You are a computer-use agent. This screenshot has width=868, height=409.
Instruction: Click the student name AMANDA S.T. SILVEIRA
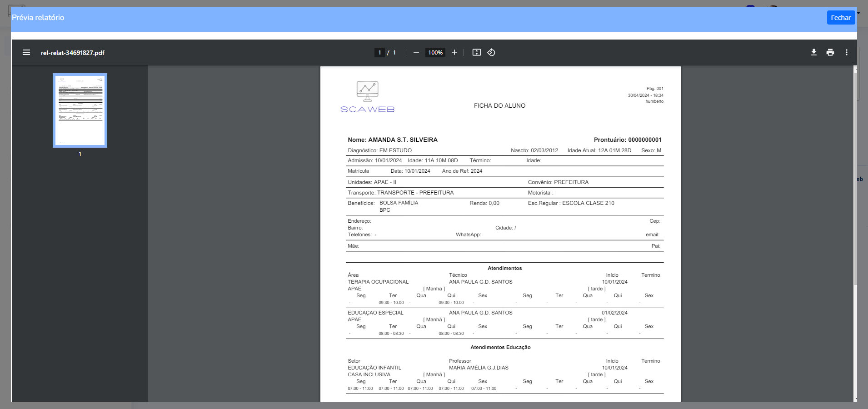[403, 140]
